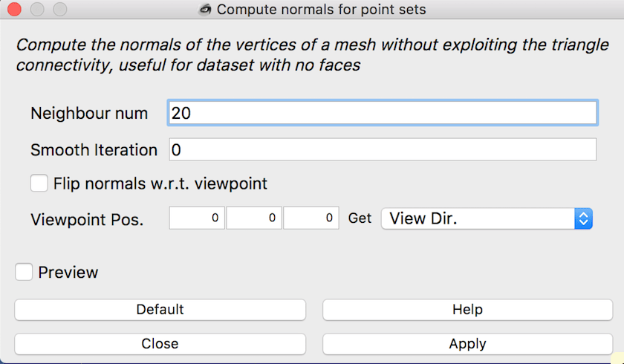Viewport: 624px width, 364px height.
Task: Click the MeshLab eye icon in title bar
Action: (x=205, y=9)
